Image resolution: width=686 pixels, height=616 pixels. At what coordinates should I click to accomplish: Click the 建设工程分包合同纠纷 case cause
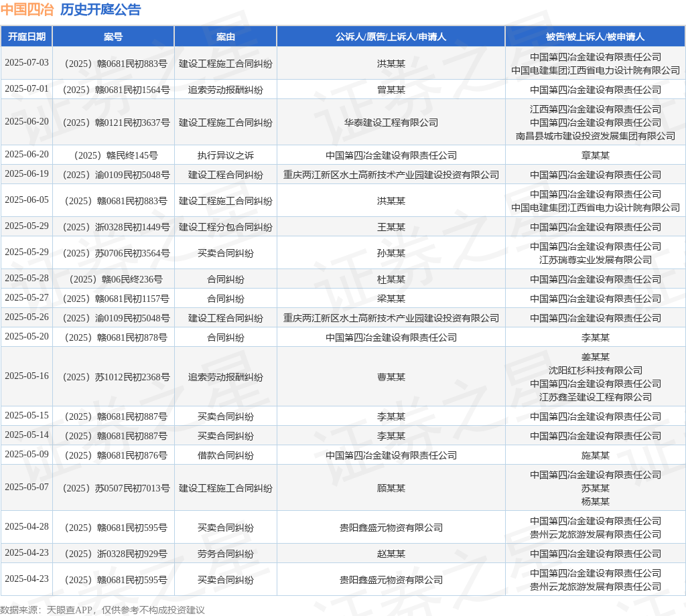[225, 227]
